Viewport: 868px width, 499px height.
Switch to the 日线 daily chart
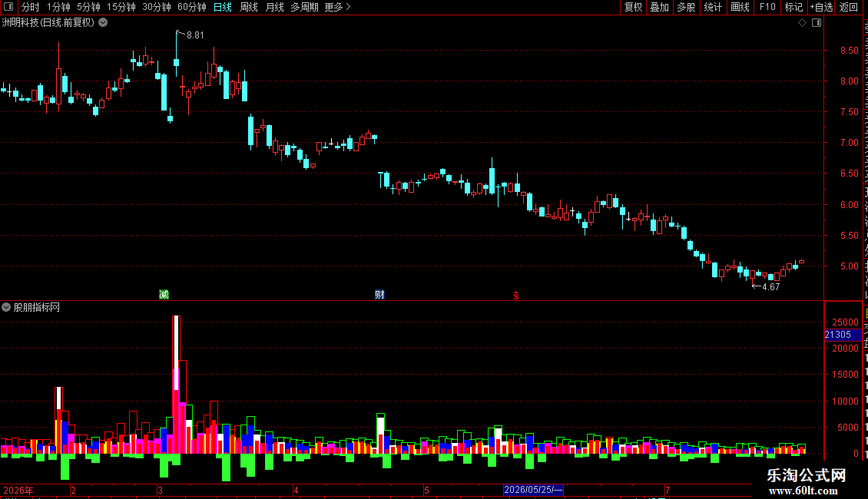[223, 7]
